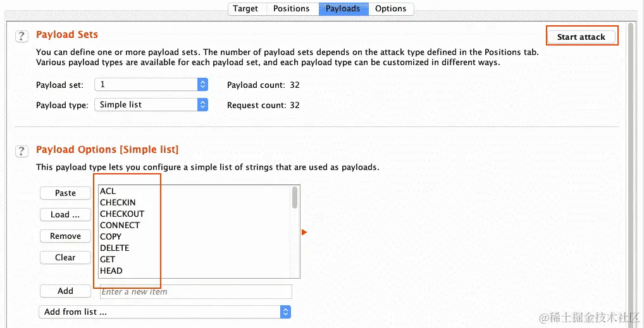Switch to the Target tab
Image resolution: width=644 pixels, height=328 pixels.
[245, 9]
